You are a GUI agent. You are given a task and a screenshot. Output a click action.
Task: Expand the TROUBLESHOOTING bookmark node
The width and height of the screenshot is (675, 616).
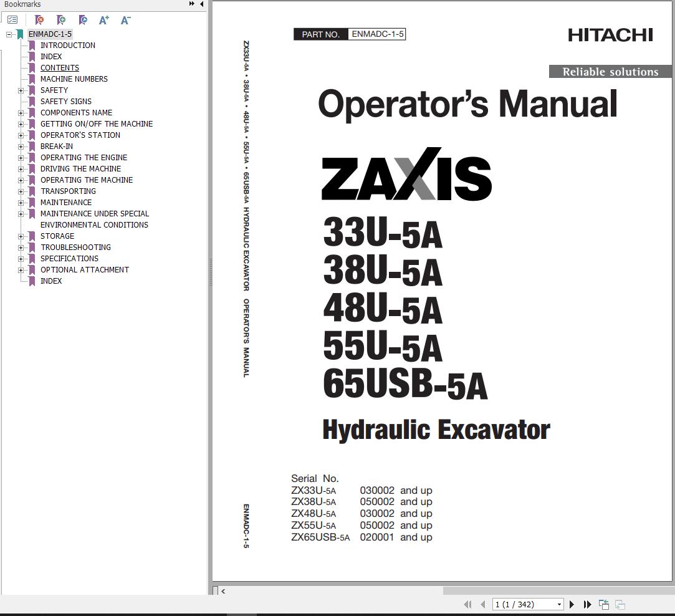[21, 248]
